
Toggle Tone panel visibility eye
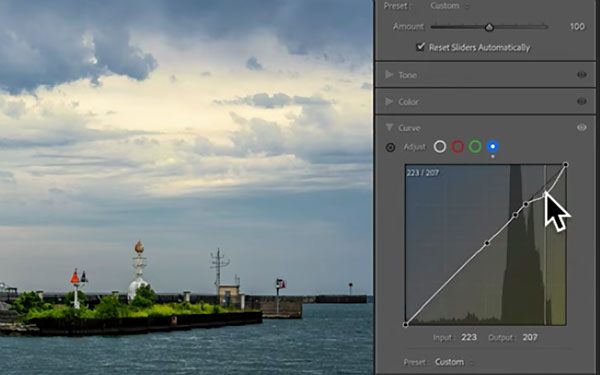point(582,75)
